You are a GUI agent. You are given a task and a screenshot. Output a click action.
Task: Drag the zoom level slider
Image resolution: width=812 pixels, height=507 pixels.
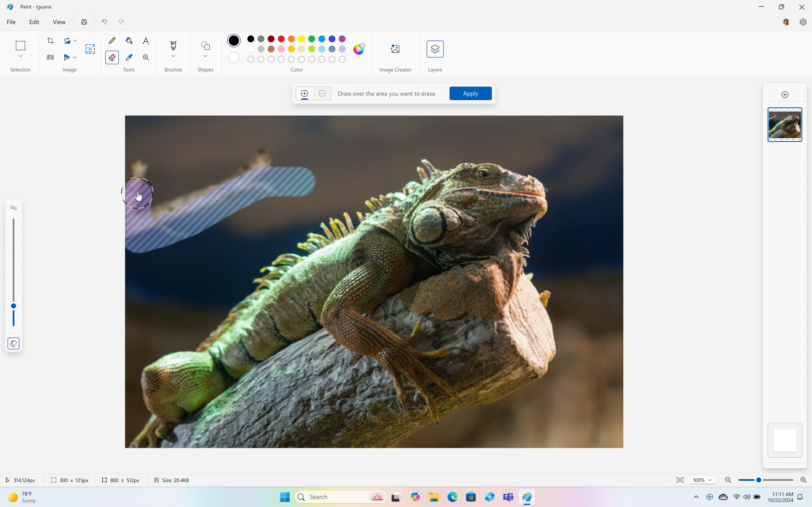point(759,480)
